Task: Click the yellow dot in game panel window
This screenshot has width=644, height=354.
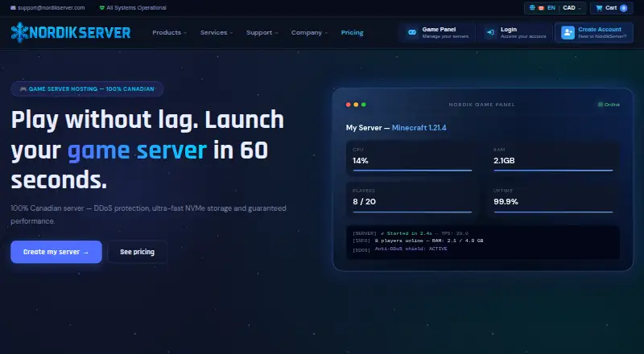Action: 356,105
